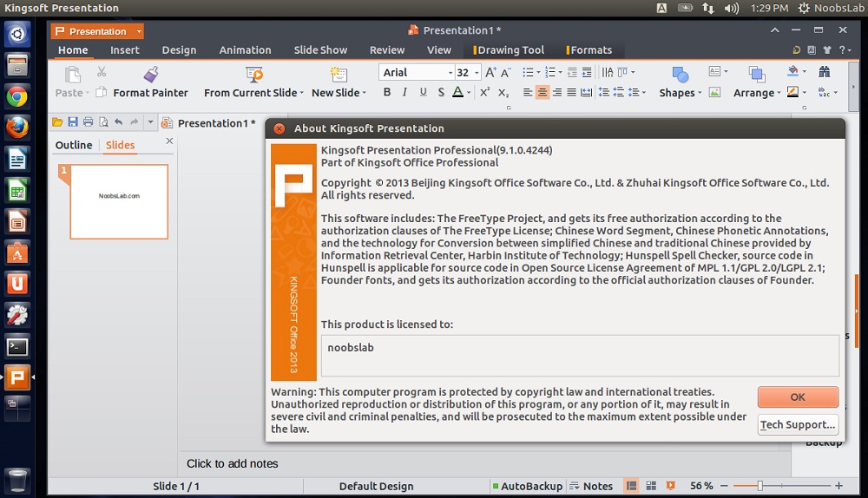This screenshot has width=868, height=498.
Task: Select slide 1 thumbnail NoobsLab.com
Action: point(119,201)
